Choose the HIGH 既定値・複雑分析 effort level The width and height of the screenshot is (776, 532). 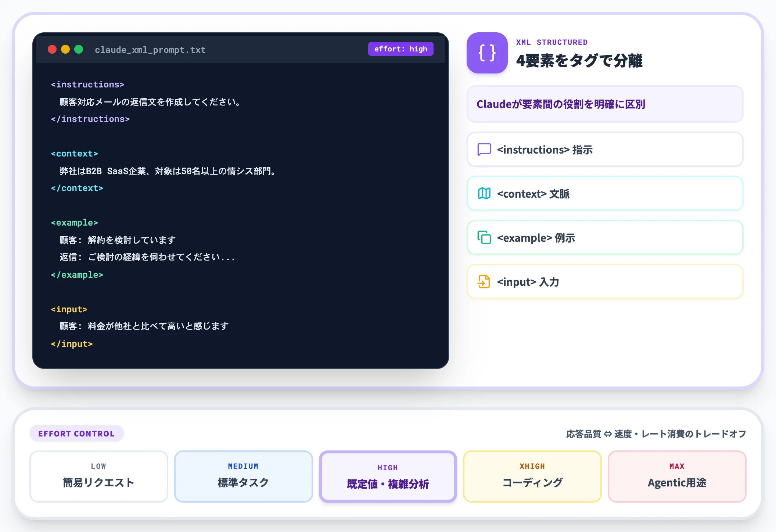coord(388,477)
